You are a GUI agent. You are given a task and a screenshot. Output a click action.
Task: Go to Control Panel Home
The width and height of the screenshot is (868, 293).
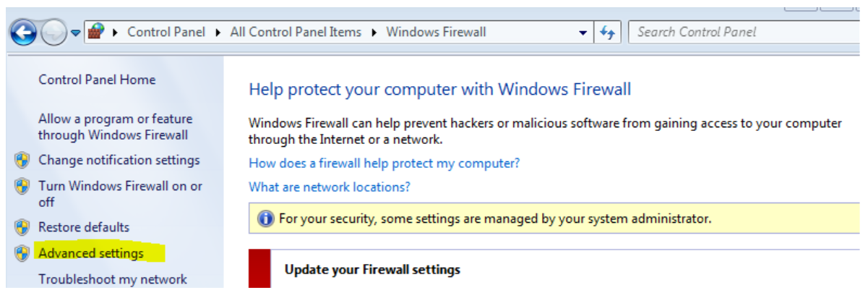click(97, 80)
